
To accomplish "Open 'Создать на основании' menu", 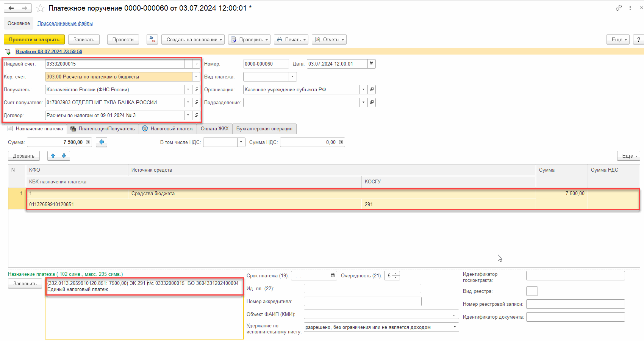I will point(193,39).
